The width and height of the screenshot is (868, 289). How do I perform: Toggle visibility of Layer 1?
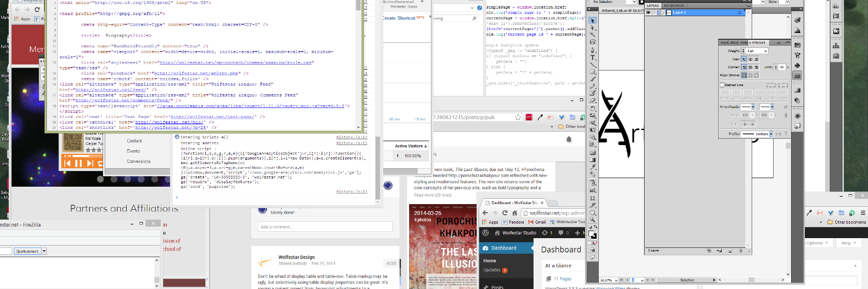tap(649, 12)
